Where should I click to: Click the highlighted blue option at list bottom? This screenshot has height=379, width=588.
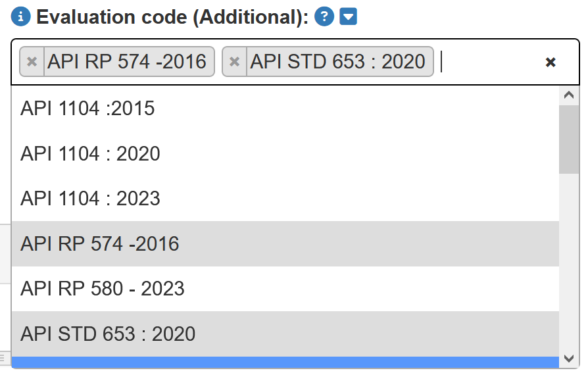pyautogui.click(x=285, y=362)
